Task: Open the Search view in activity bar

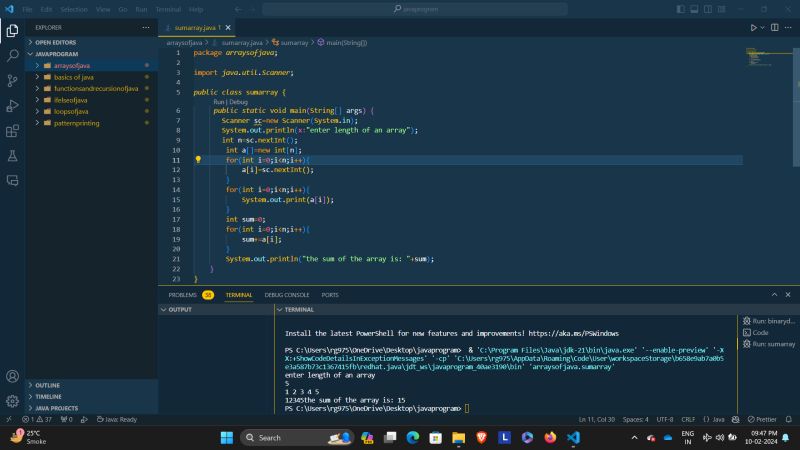Action: tap(12, 55)
